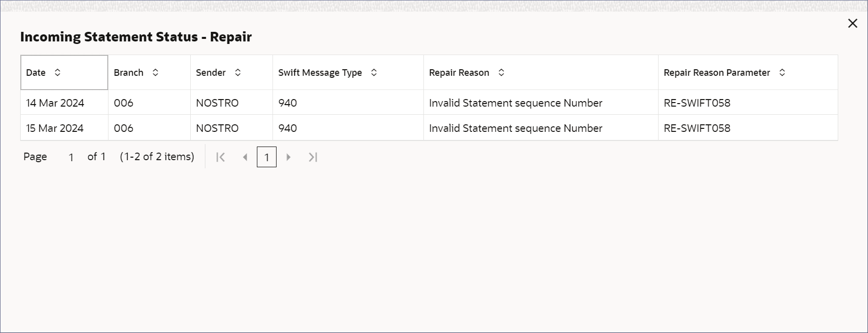The height and width of the screenshot is (333, 868).
Task: Jump to last page of results
Action: pos(313,157)
